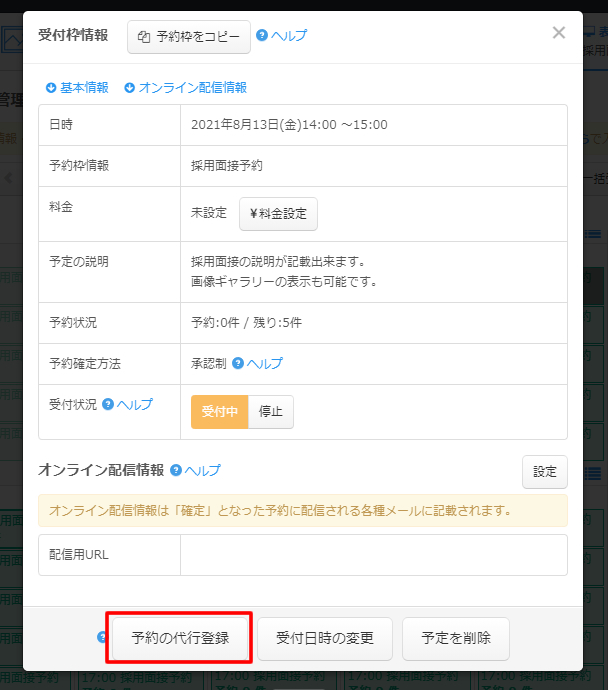
Task: Click the copy icon on 予約枠をコピー
Action: point(144,37)
